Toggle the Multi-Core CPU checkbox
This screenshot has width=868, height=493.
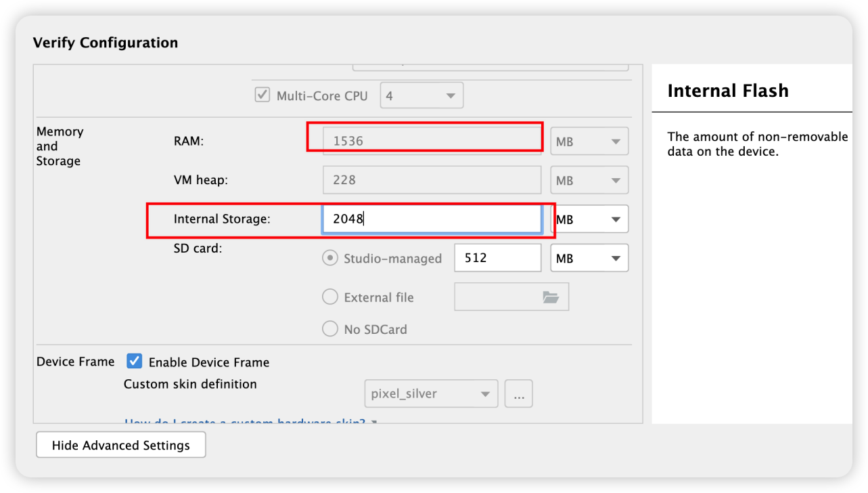coord(262,95)
